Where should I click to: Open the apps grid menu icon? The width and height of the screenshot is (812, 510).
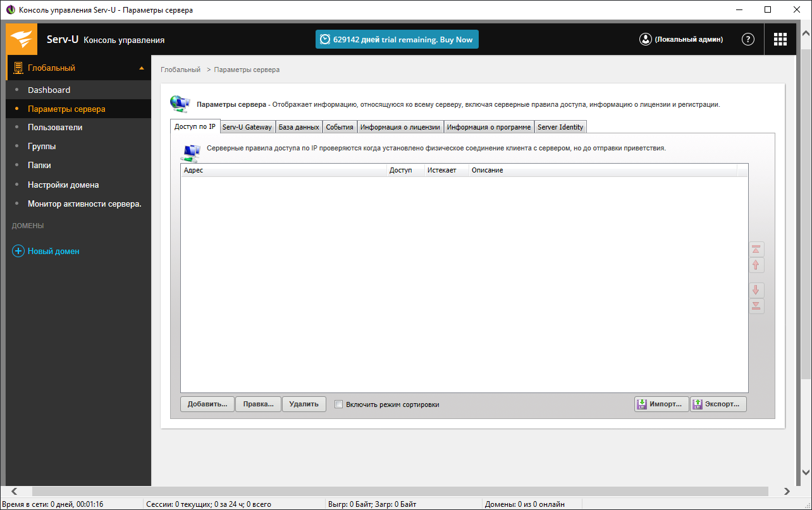[780, 39]
